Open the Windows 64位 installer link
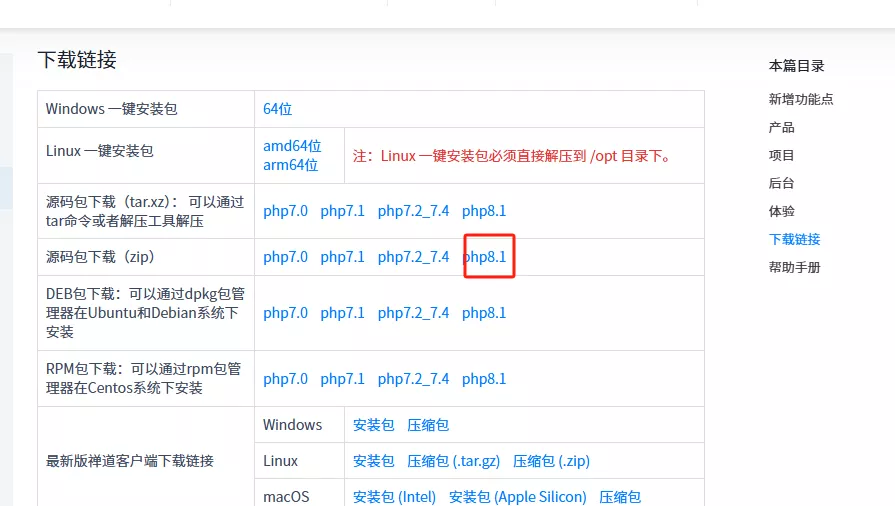Viewport: 895px width, 506px height. click(x=277, y=109)
